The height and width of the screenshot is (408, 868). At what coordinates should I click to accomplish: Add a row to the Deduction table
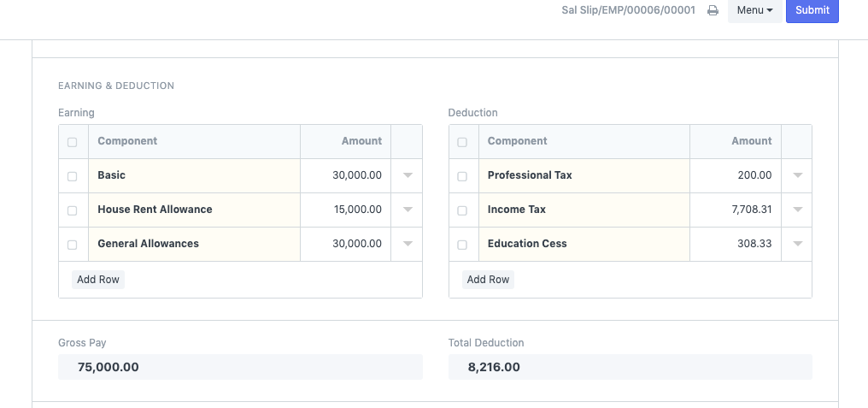point(488,280)
